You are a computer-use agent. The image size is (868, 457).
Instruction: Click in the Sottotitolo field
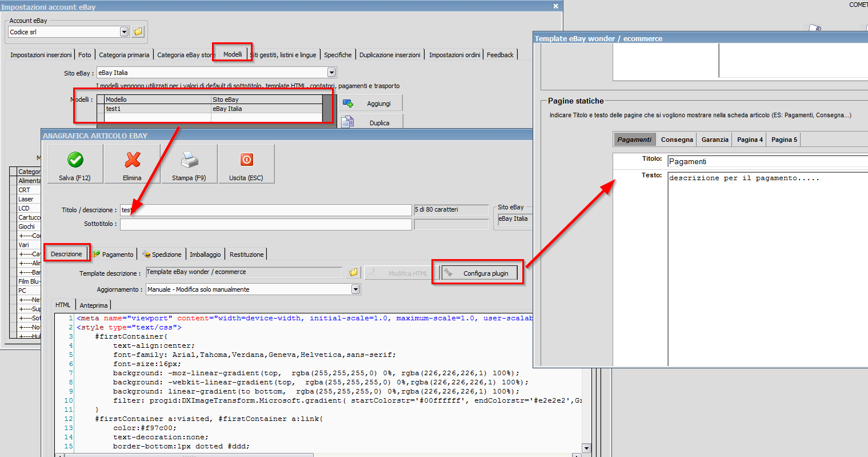point(266,224)
